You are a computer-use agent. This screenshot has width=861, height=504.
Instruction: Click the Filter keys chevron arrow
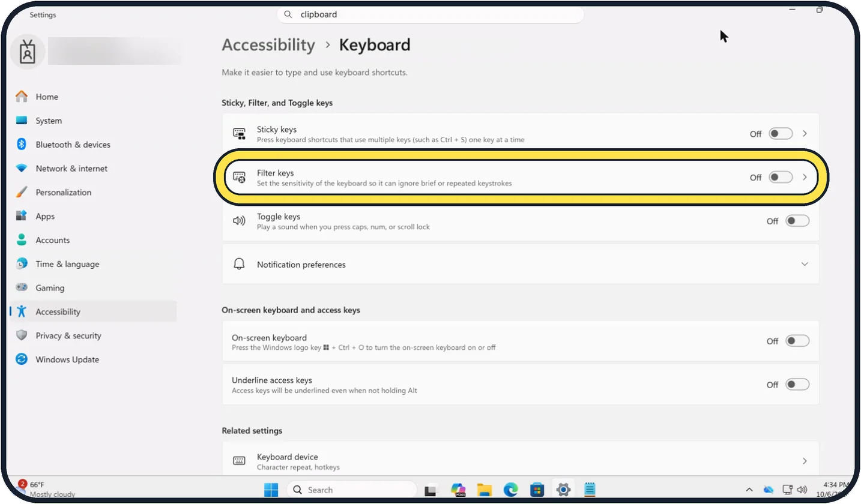click(805, 177)
